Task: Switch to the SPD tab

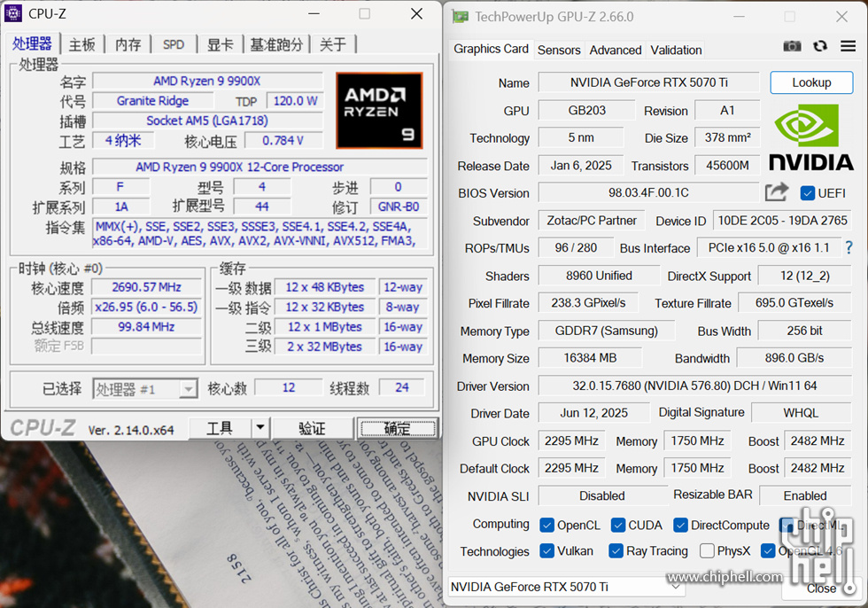Action: [x=174, y=44]
